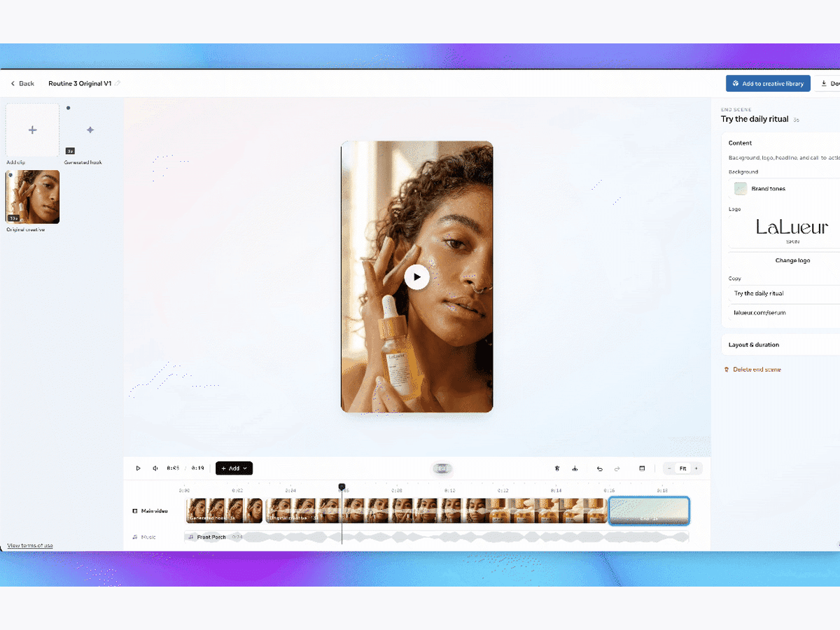Screen dimensions: 840x630
Task: Click the LaLueur logo preview
Action: click(x=792, y=230)
